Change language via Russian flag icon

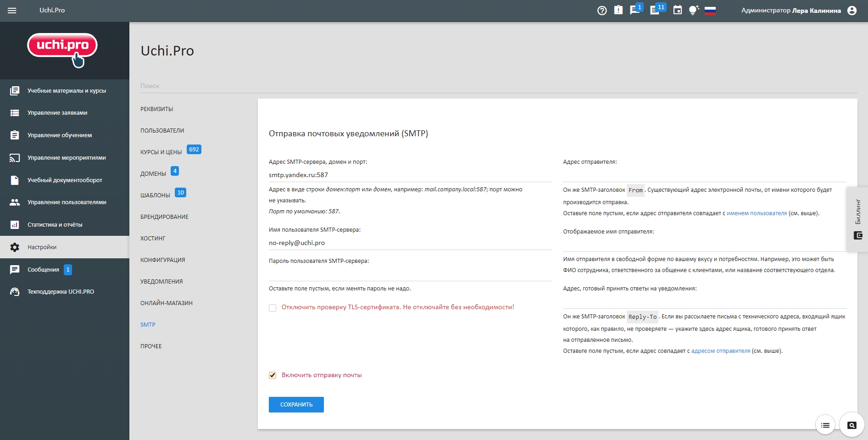pyautogui.click(x=710, y=11)
